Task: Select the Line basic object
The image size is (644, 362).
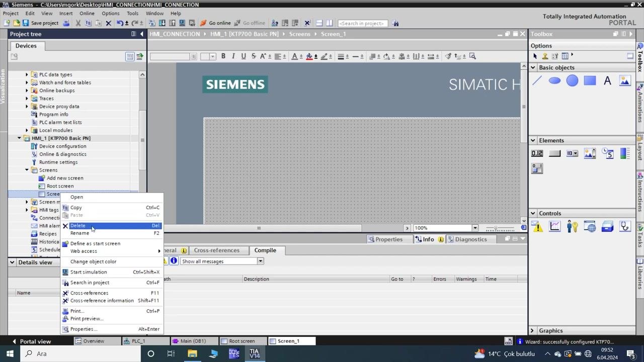Action: (537, 80)
